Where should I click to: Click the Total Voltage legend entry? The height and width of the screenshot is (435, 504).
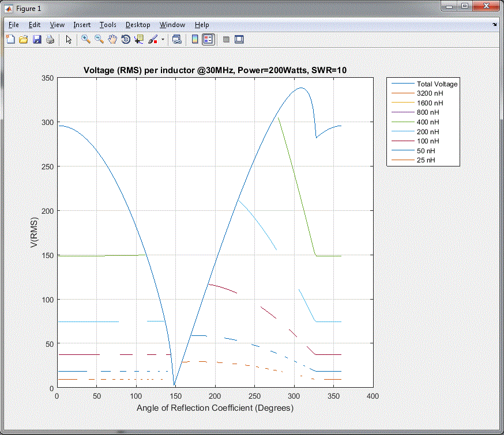tap(437, 84)
